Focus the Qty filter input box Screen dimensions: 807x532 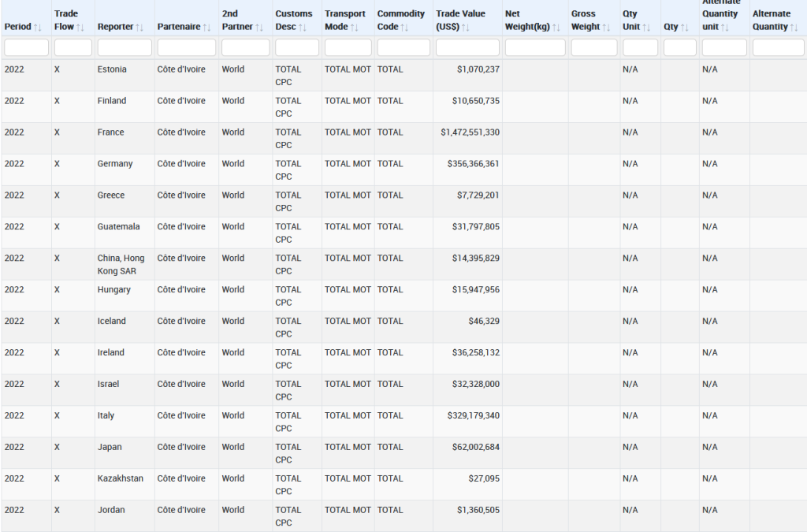(680, 47)
